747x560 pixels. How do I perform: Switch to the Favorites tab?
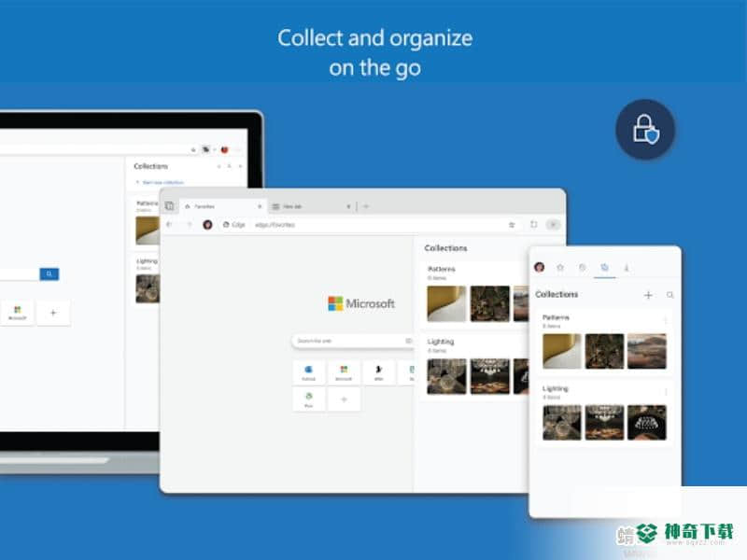(222, 206)
